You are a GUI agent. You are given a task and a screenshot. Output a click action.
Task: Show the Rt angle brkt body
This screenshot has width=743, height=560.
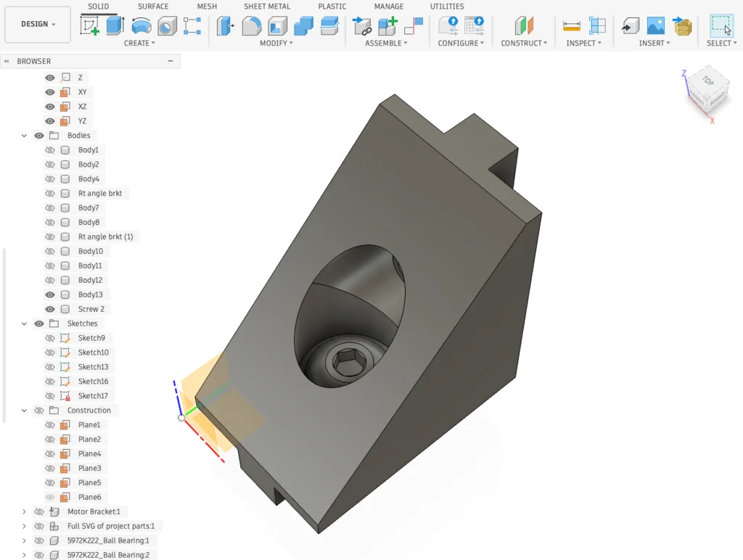[x=50, y=194]
